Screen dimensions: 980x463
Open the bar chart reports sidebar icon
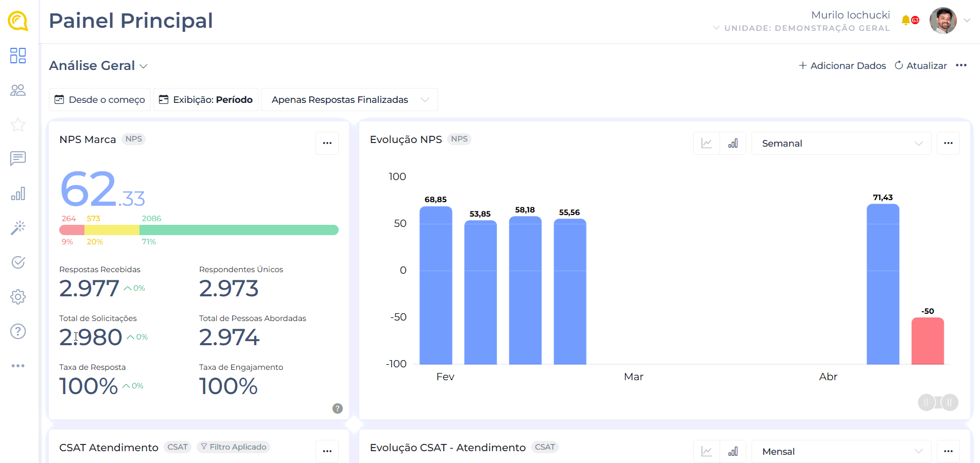click(18, 193)
